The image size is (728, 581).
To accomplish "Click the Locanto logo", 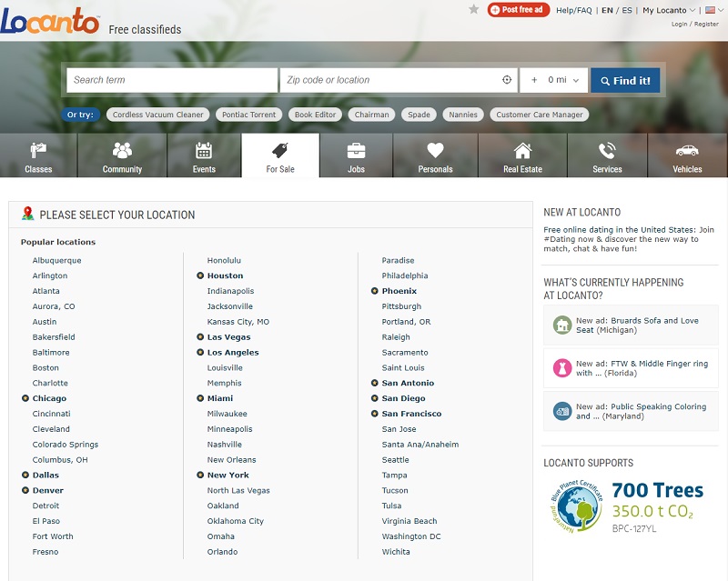I will tap(50, 21).
